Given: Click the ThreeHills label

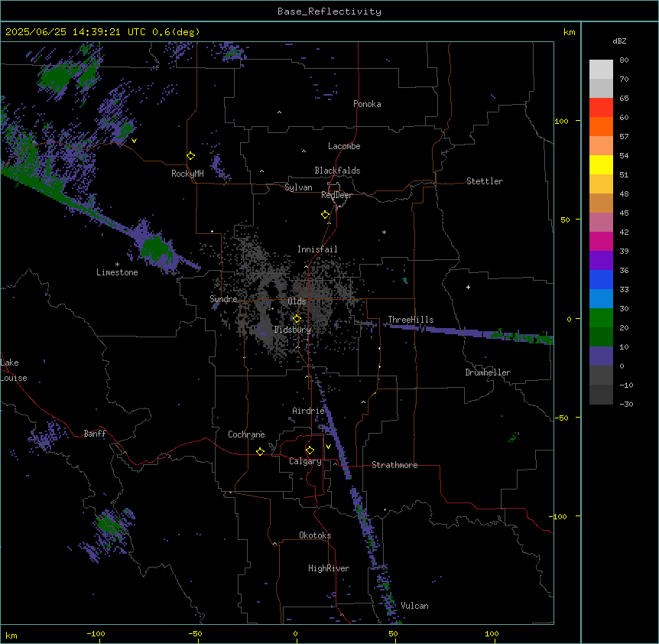Looking at the screenshot, I should point(411,320).
